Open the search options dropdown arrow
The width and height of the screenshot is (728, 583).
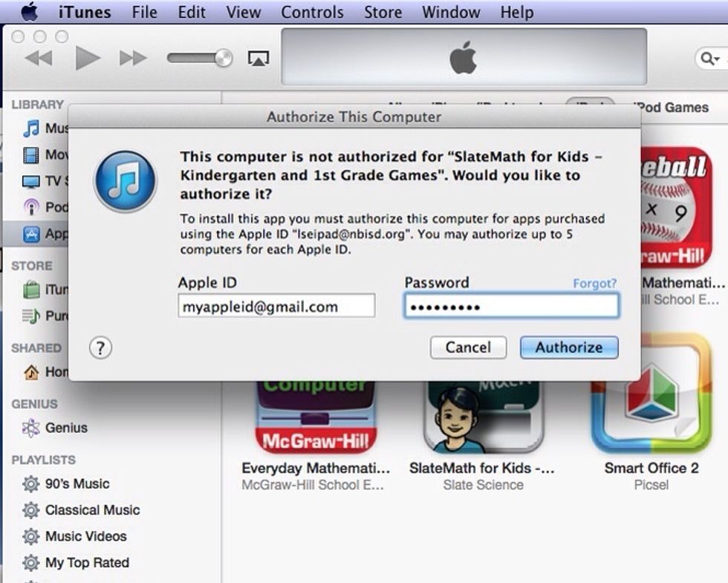tap(718, 57)
